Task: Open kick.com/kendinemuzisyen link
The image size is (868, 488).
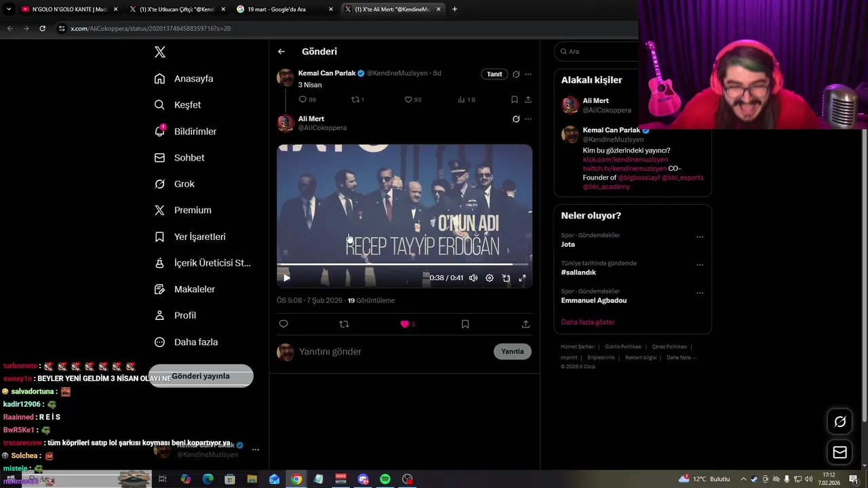Action: point(625,160)
